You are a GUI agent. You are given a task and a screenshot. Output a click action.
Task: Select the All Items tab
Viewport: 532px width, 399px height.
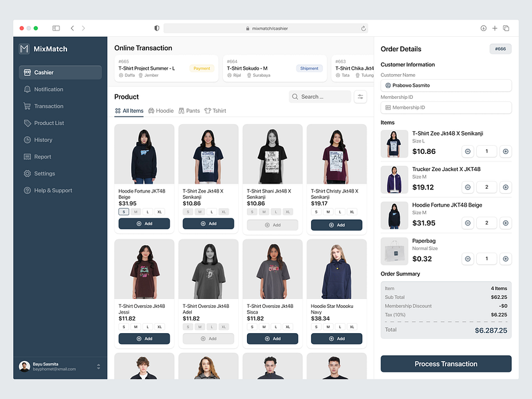coord(129,111)
